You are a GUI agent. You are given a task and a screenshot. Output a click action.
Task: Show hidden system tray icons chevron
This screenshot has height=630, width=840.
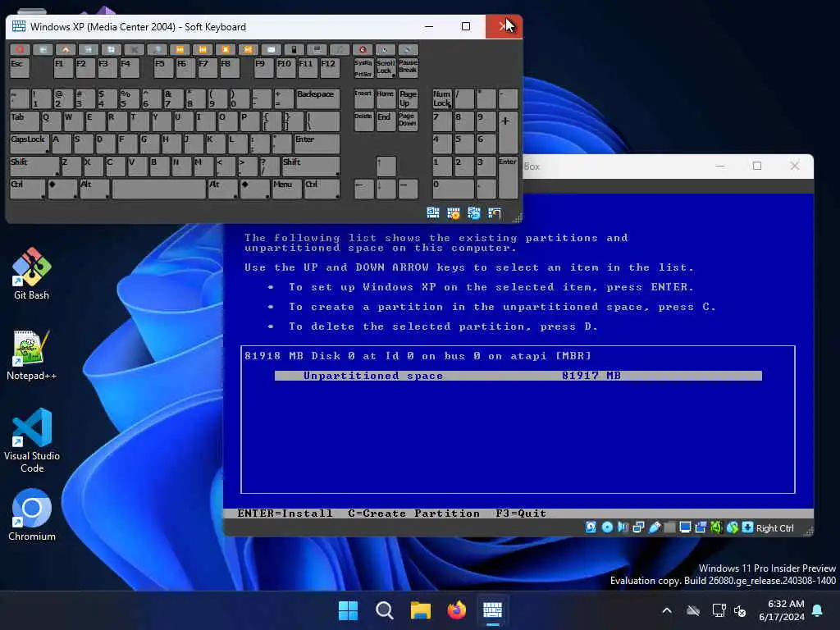tap(667, 610)
